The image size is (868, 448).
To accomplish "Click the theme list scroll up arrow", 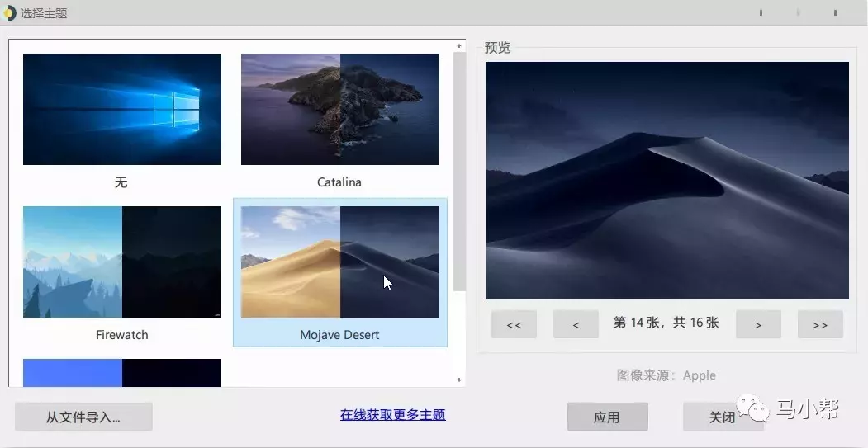I will 459,46.
